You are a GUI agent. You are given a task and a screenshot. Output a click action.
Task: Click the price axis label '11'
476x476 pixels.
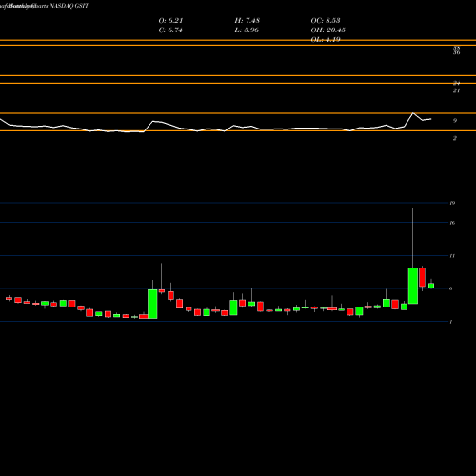pyautogui.click(x=452, y=256)
